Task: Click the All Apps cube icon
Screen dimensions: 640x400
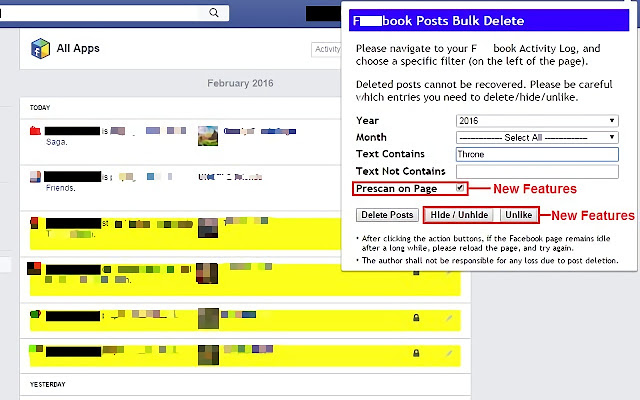Action: pos(40,49)
